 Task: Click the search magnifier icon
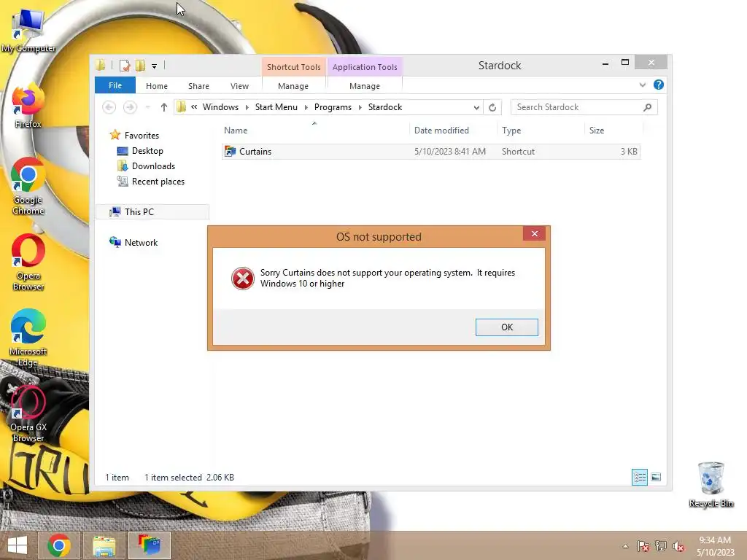coord(647,107)
